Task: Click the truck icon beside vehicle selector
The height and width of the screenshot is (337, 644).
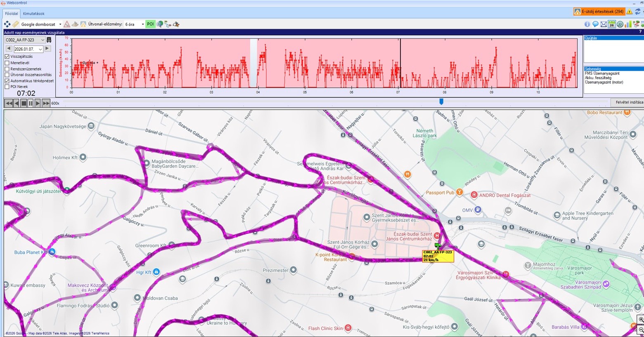Action: click(49, 40)
